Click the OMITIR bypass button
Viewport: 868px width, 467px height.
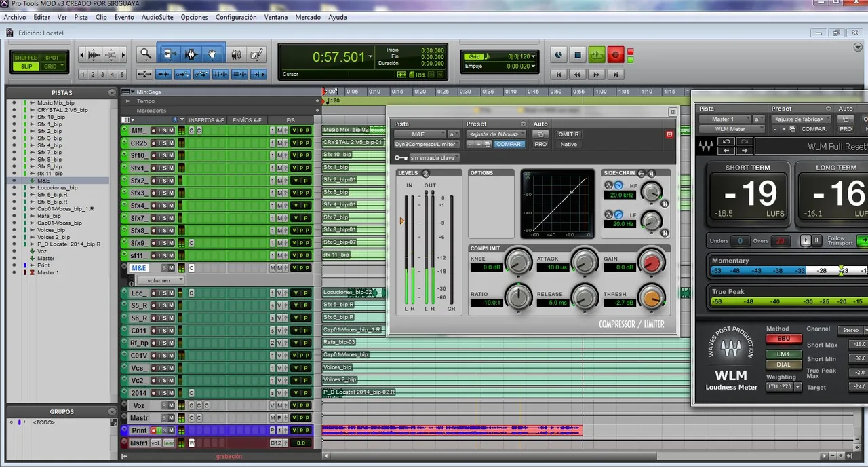(568, 134)
